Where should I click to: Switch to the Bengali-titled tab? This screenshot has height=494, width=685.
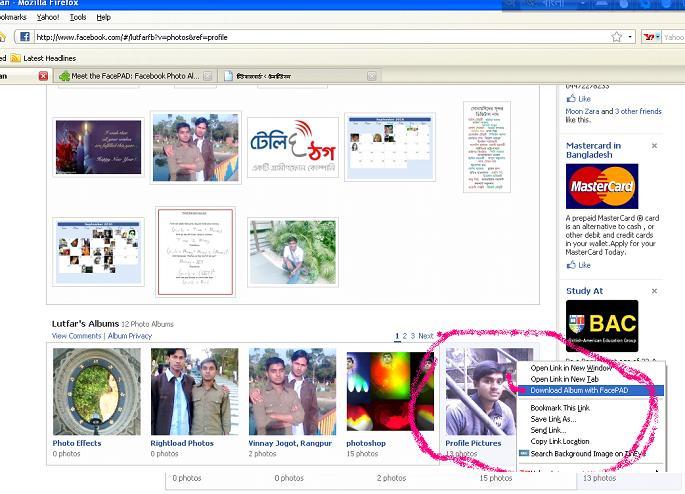tap(300, 76)
